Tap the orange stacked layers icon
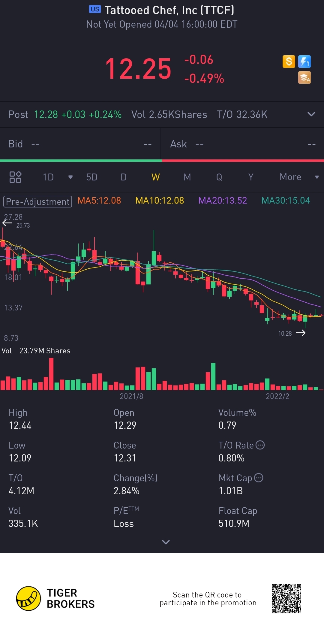The image size is (324, 644). click(304, 77)
